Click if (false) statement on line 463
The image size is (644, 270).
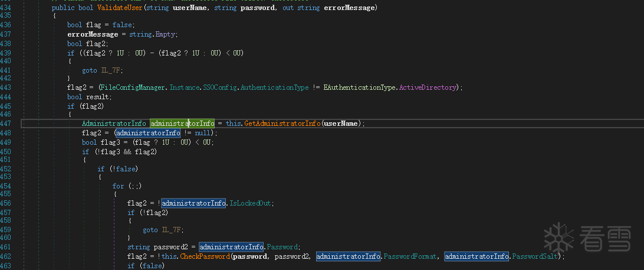tap(146, 265)
